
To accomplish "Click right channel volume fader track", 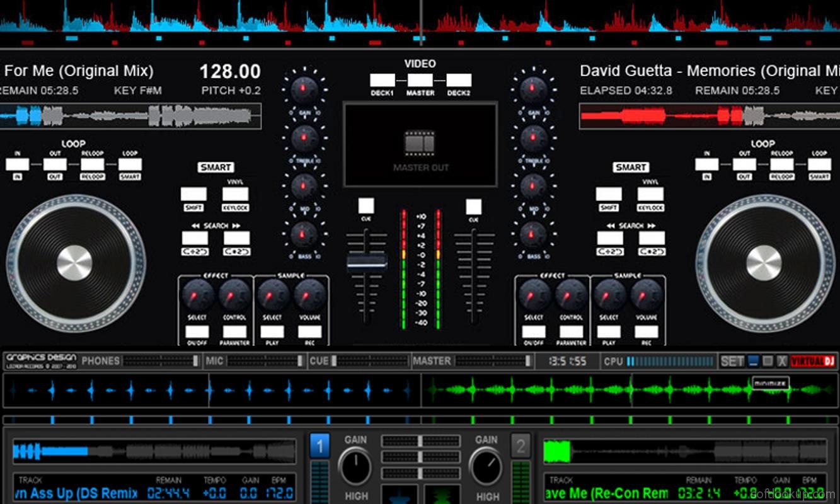I will coord(474,276).
